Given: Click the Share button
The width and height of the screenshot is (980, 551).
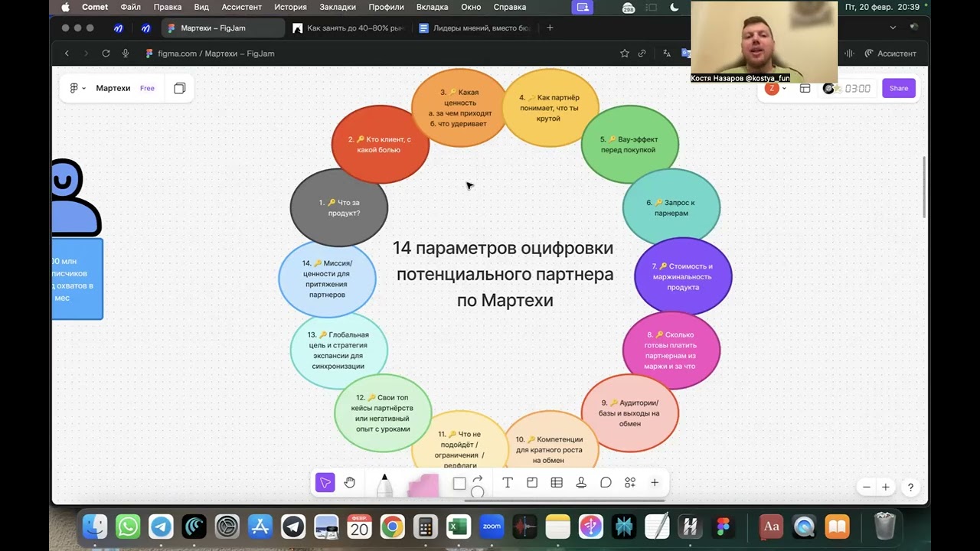Looking at the screenshot, I should (x=899, y=88).
